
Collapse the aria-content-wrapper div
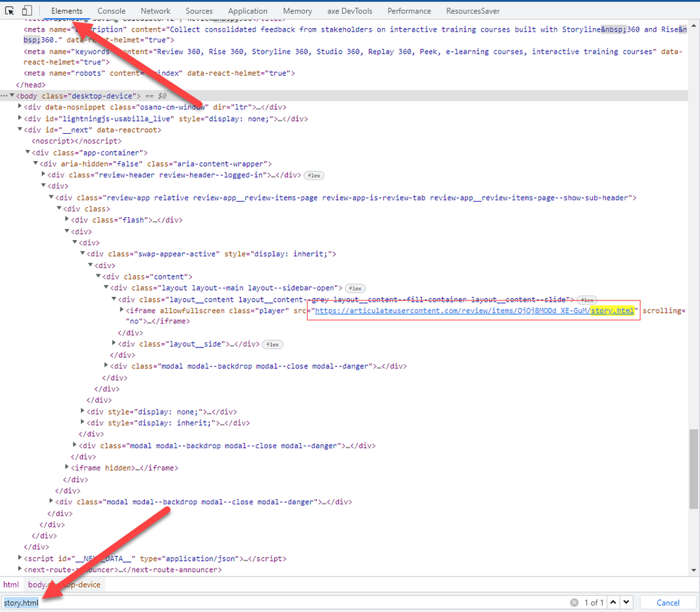pyautogui.click(x=36, y=163)
